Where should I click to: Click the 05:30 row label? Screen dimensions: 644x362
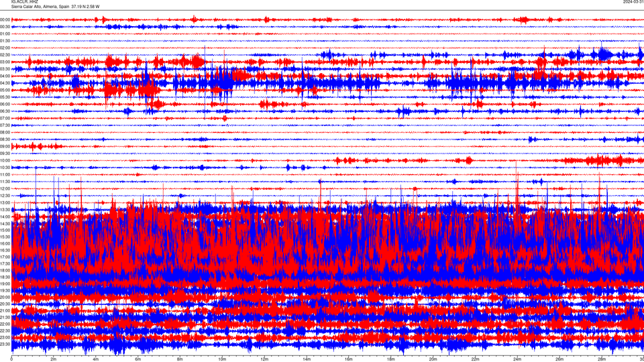click(x=5, y=97)
